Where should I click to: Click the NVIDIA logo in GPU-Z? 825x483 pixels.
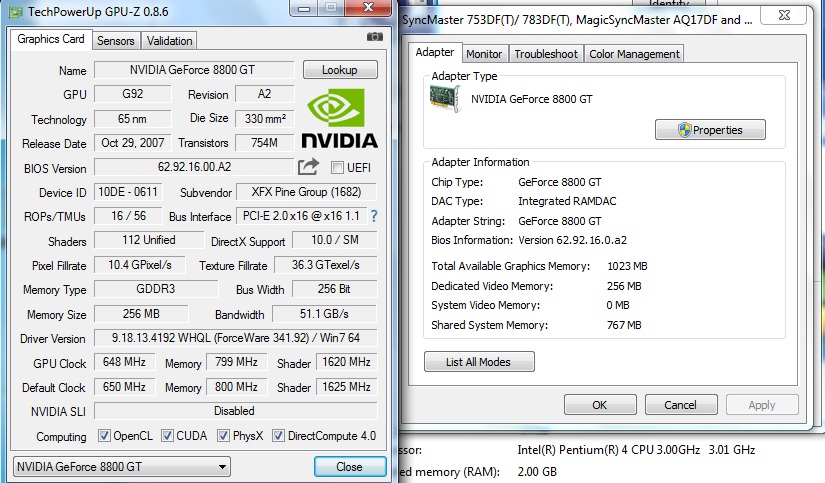339,118
